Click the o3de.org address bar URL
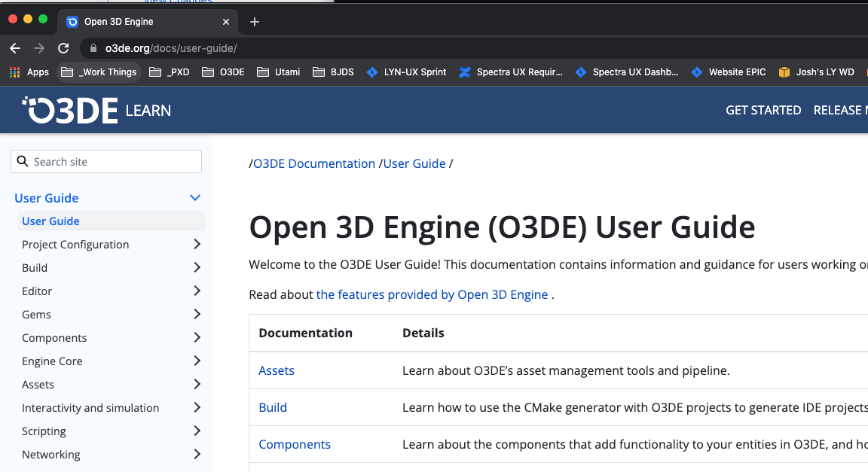 pyautogui.click(x=171, y=49)
